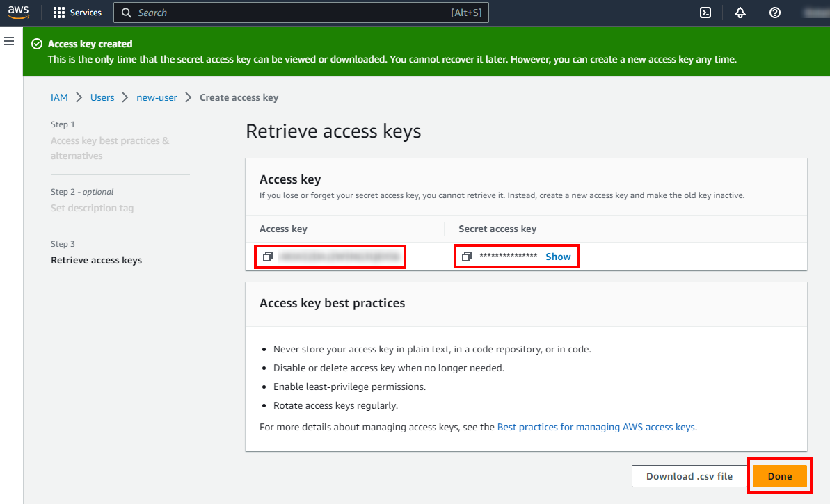Go to the IAM breadcrumb

[x=59, y=97]
